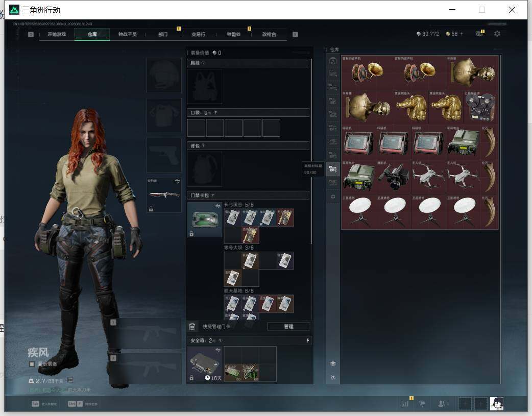Open the 口袋 help question mark
This screenshot has height=416, width=532.
coord(215,113)
